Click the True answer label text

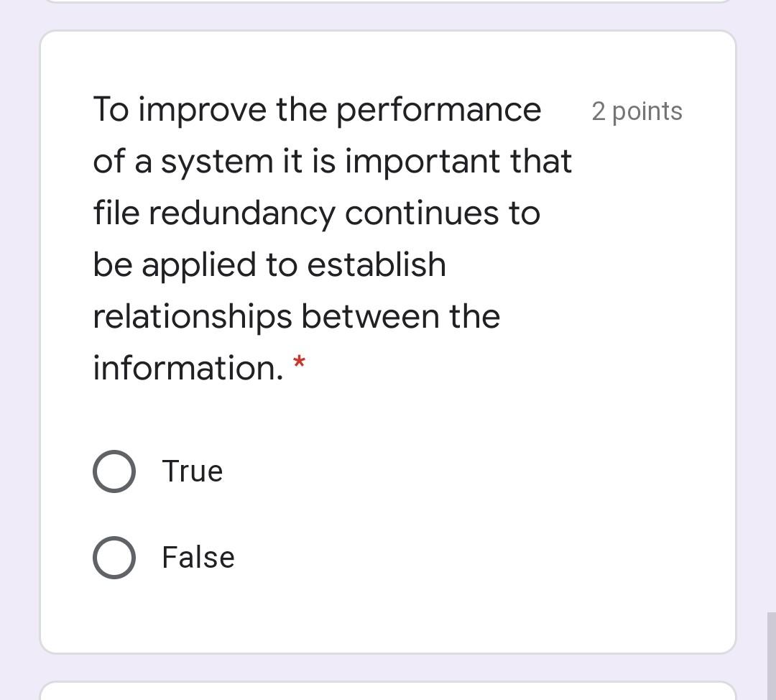click(x=192, y=471)
